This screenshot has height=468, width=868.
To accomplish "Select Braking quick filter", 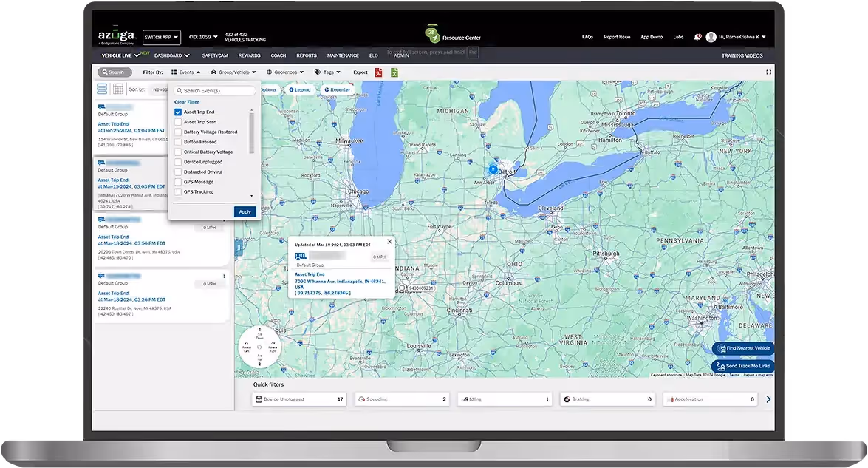I will 608,399.
